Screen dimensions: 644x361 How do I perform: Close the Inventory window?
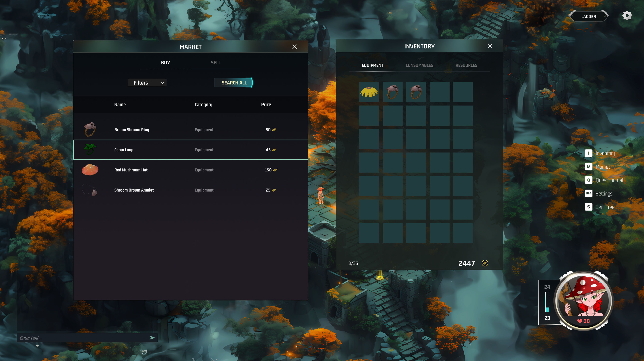coord(490,46)
